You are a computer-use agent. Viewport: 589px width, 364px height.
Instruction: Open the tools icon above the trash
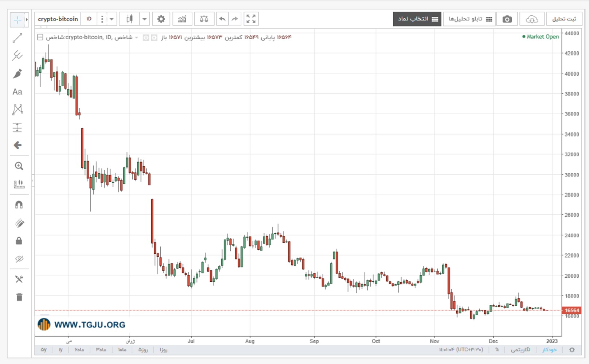19,279
